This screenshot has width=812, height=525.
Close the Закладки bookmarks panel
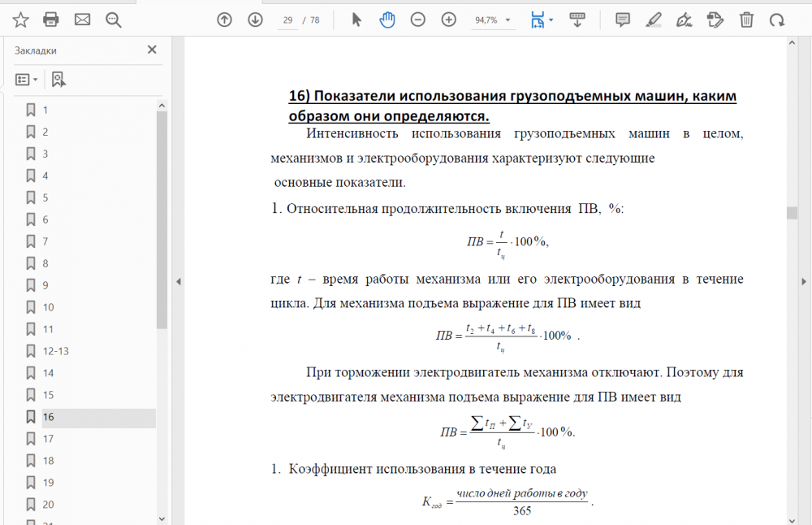[x=152, y=50]
